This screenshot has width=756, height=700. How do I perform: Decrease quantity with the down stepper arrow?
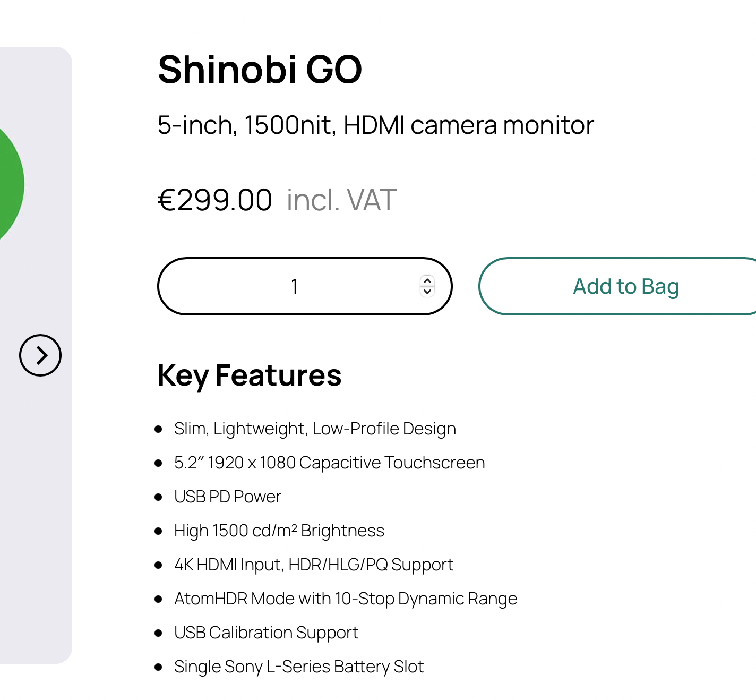[427, 292]
